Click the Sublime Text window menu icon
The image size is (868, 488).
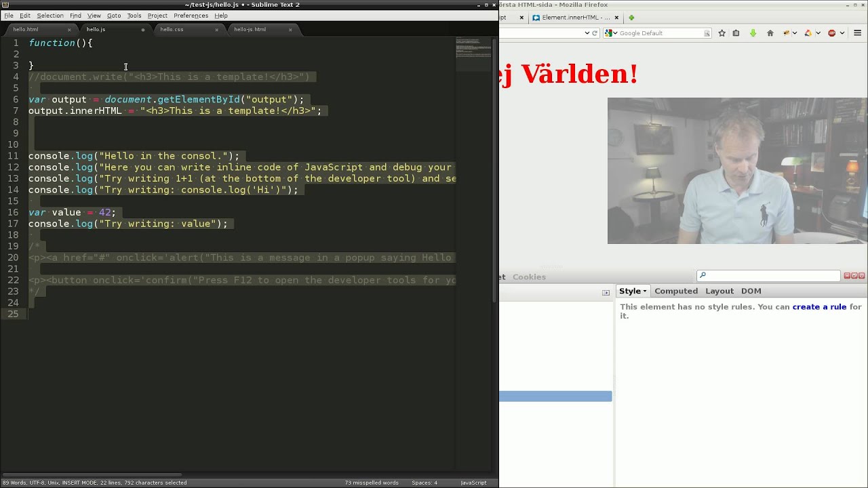(5, 5)
